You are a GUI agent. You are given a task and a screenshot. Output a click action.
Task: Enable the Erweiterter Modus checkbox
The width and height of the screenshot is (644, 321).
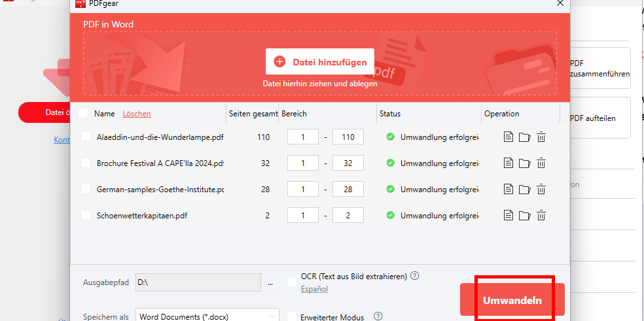(x=292, y=316)
